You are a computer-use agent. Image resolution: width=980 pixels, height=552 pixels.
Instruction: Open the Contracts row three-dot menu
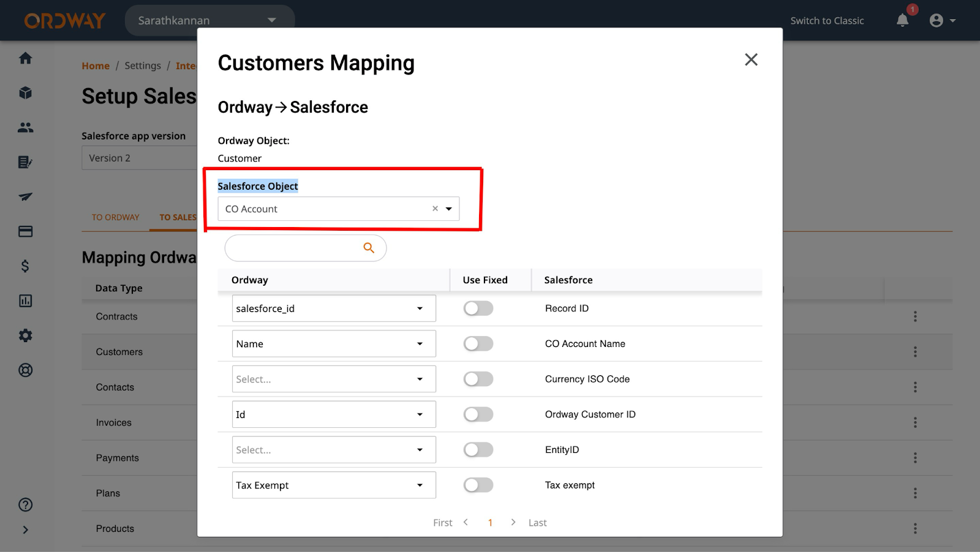(915, 316)
